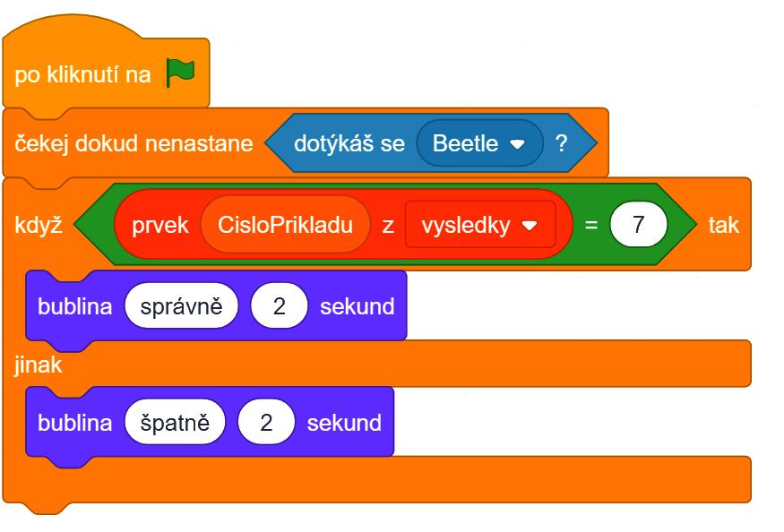Image resolution: width=784 pixels, height=532 pixels.
Task: Select the čekej dokud nenastane block
Action: 134,143
